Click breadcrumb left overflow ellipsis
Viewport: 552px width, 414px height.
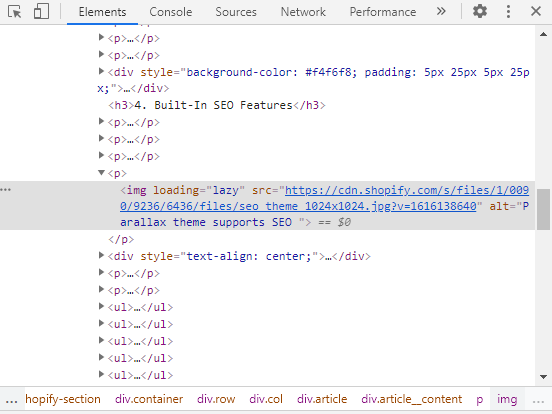(11, 400)
